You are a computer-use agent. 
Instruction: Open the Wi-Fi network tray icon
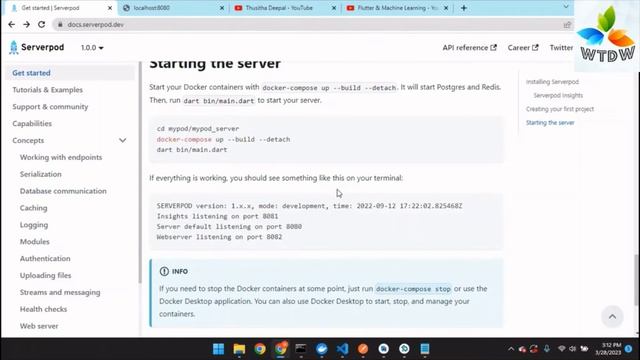[x=562, y=349]
